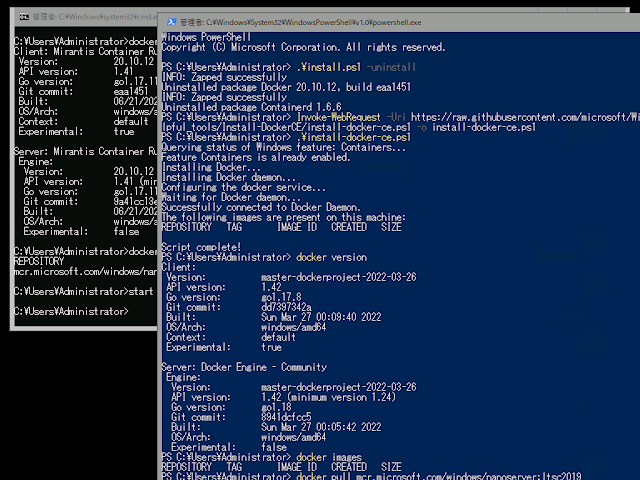
Task: Click 'REPOSITORY' header in cmd window
Action: (39, 261)
